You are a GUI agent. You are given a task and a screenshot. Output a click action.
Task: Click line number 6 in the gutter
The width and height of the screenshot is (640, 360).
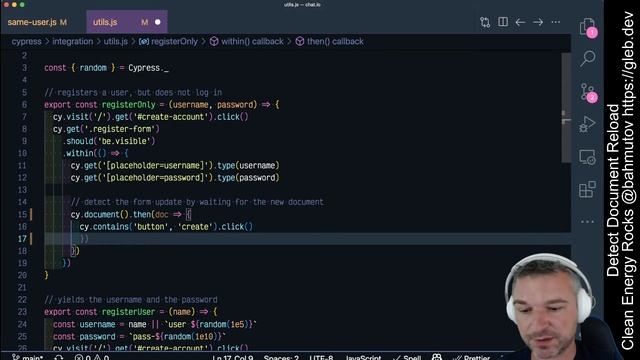pyautogui.click(x=24, y=104)
